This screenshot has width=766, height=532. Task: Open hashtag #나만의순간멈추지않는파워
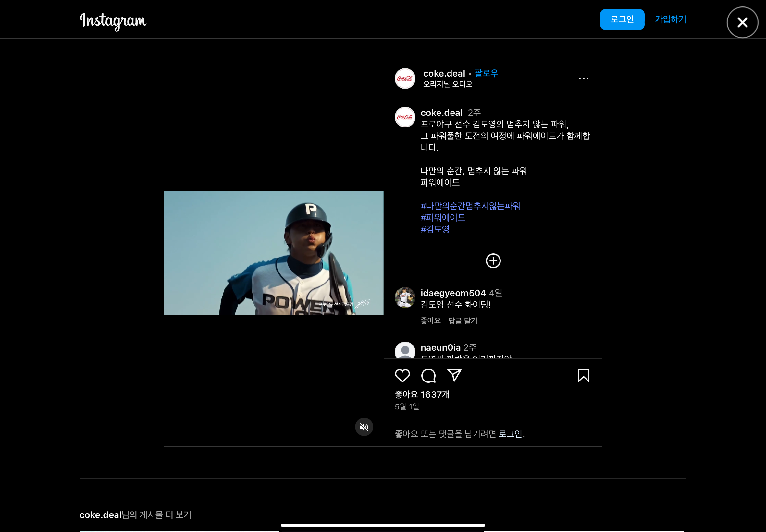[x=470, y=206]
